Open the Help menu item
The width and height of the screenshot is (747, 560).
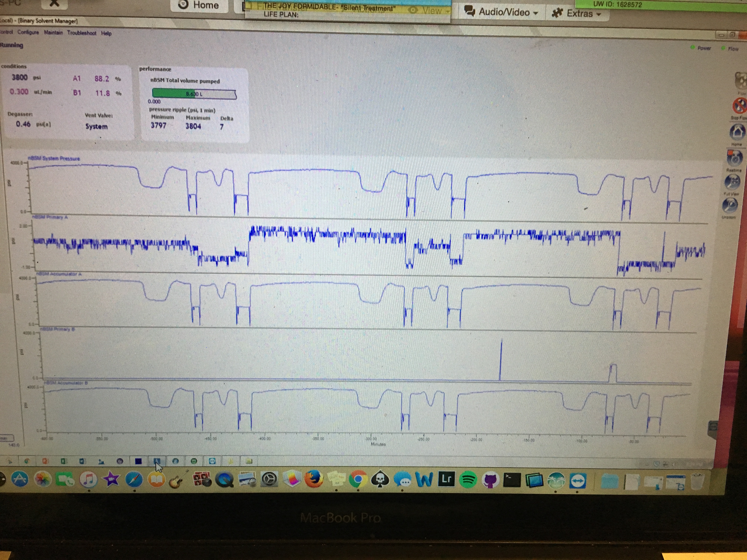pos(106,33)
